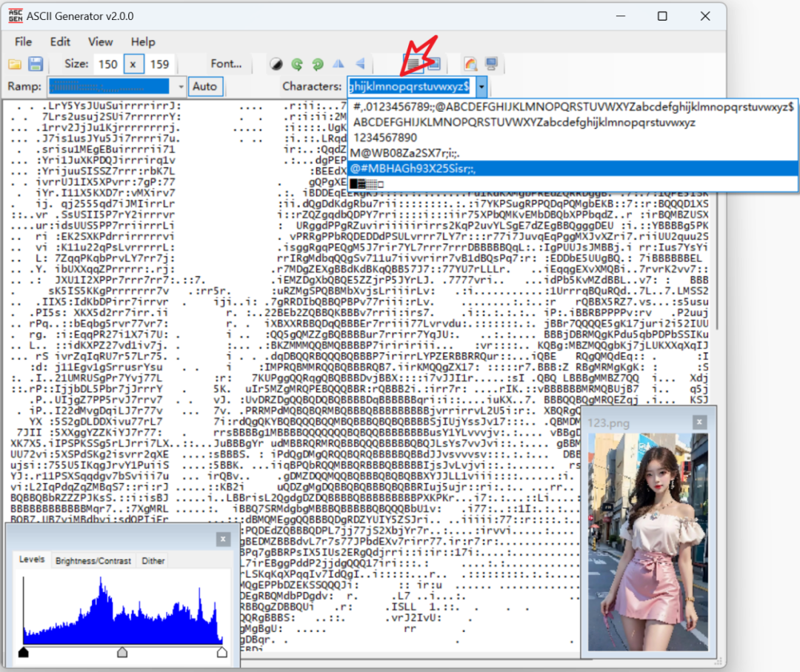This screenshot has width=800, height=672.
Task: Open the Font... dialog button
Action: (x=227, y=64)
